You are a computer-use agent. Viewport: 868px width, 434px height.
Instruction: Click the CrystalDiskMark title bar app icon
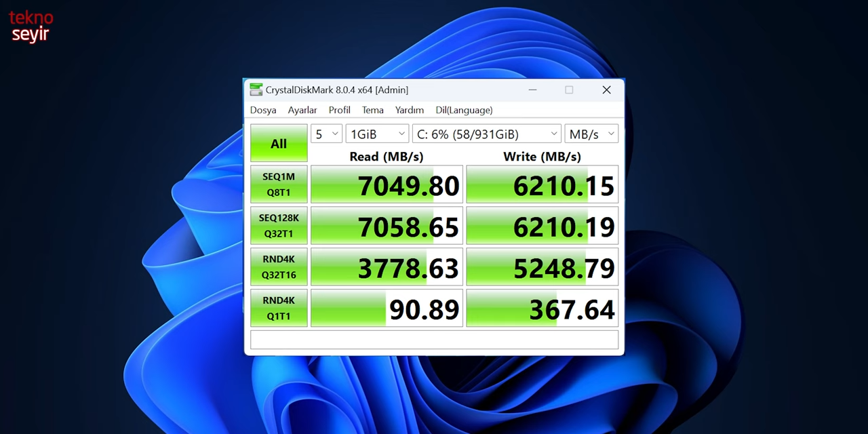tap(256, 90)
